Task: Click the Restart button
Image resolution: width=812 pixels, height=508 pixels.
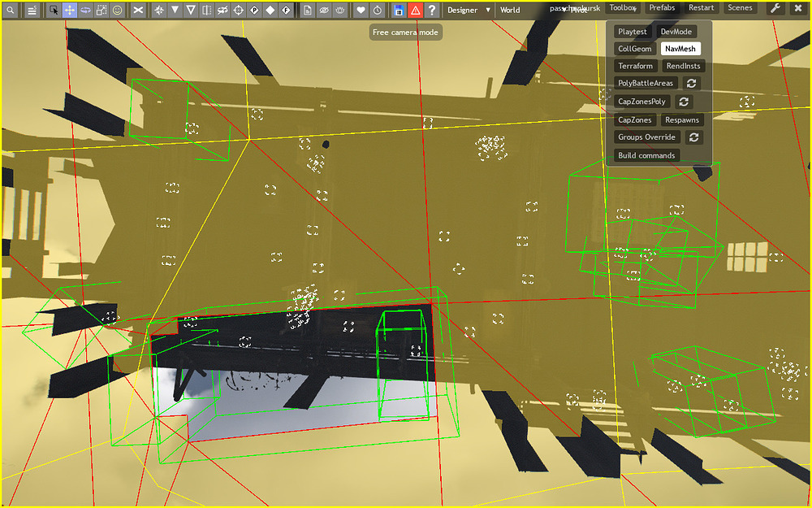Action: 702,8
